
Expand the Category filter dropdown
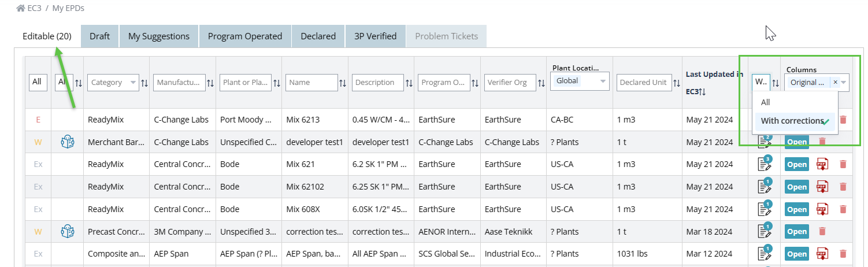pos(133,83)
